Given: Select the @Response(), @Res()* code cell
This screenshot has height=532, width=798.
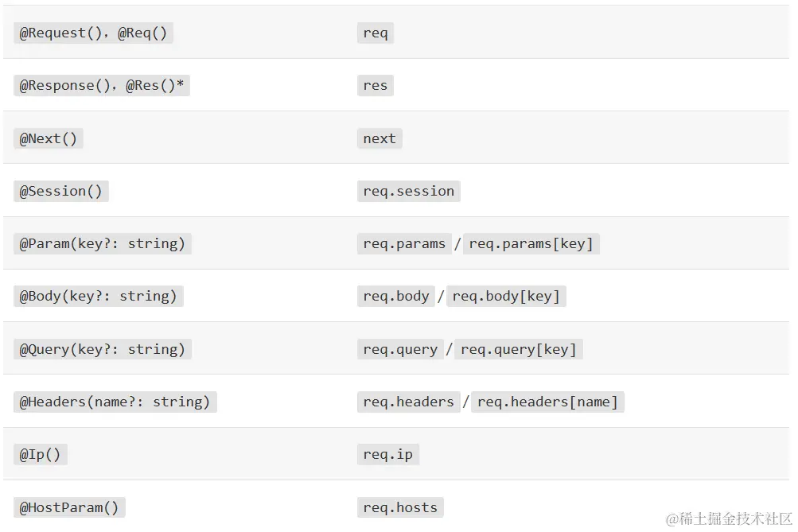Looking at the screenshot, I should pos(102,86).
